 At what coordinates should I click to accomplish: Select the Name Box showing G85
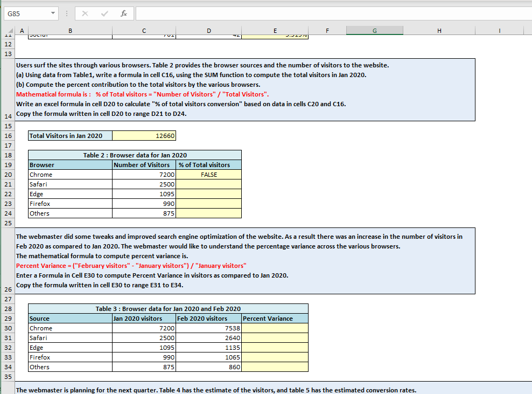[x=27, y=13]
